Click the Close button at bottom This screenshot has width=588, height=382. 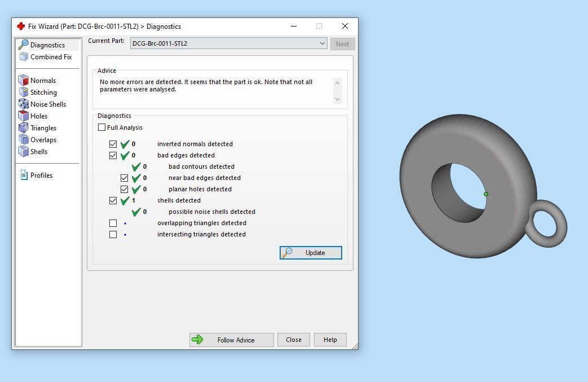(x=294, y=340)
